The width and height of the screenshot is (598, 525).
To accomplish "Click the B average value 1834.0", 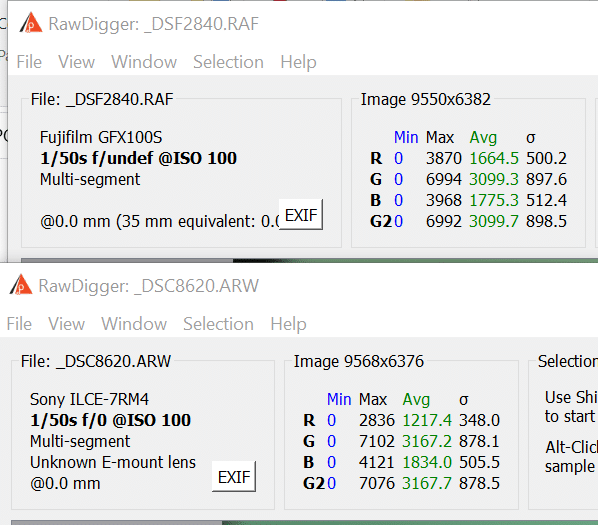I will click(x=427, y=462).
